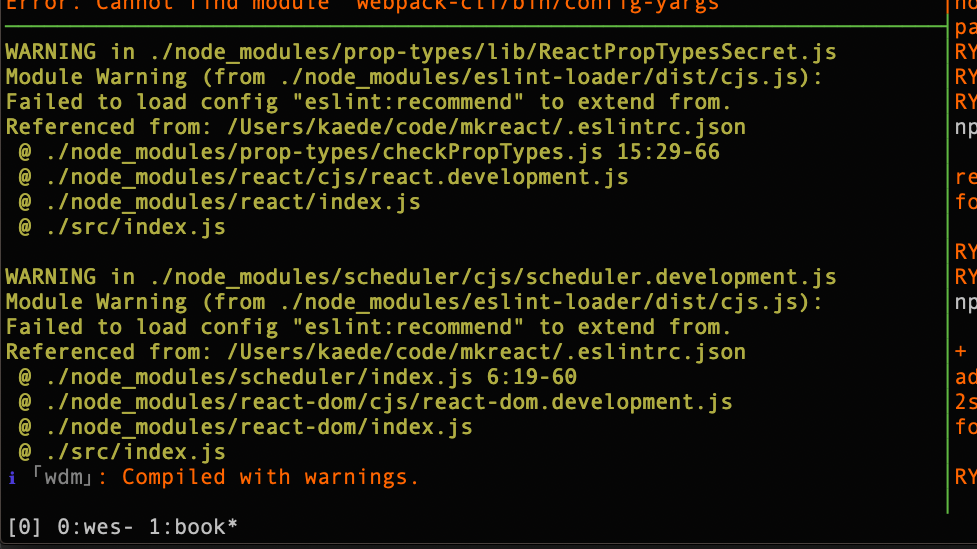977x549 pixels.
Task: Click the ./node_modules/react/index.js line
Action: tap(219, 203)
